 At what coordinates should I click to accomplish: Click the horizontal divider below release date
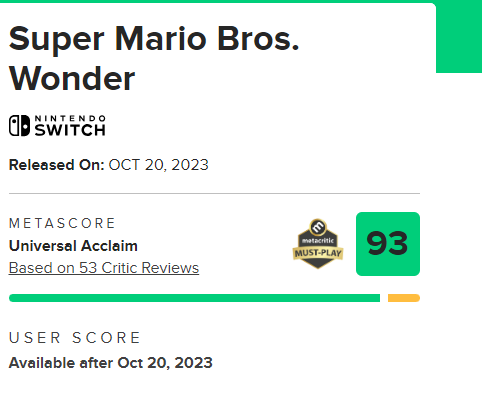(214, 193)
